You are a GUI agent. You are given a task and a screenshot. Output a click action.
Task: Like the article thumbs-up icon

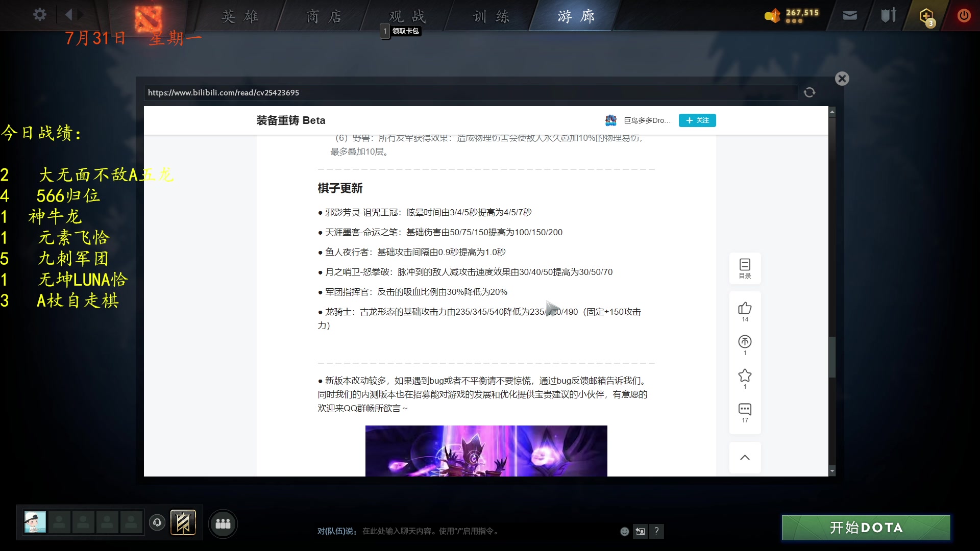click(745, 308)
